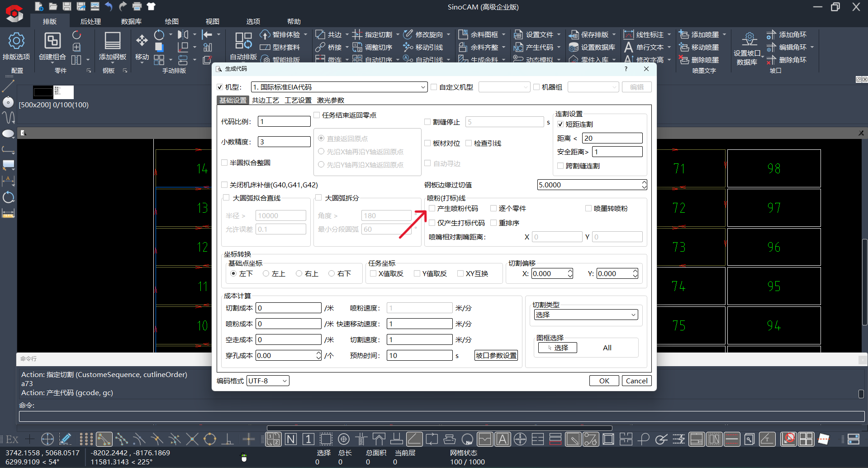Screen dimensions: 868x468
Task: Enable 割缝停止 checkbox
Action: [427, 122]
